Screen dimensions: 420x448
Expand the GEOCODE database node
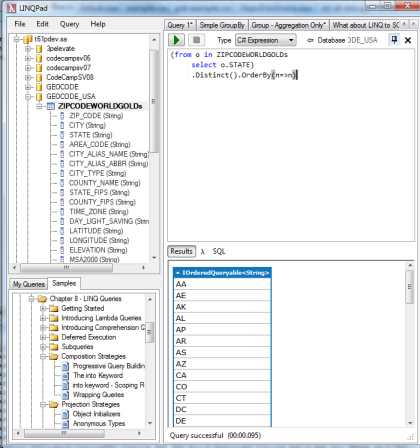coord(28,87)
